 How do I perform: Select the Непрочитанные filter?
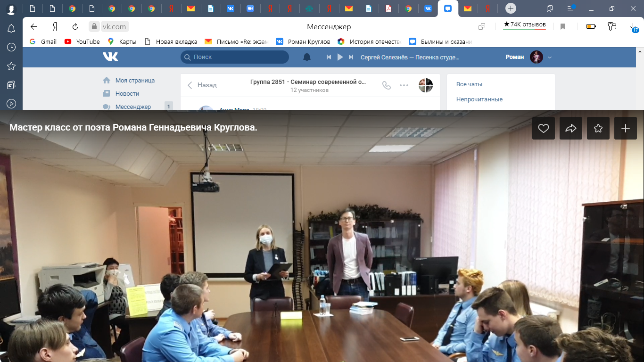click(x=479, y=99)
